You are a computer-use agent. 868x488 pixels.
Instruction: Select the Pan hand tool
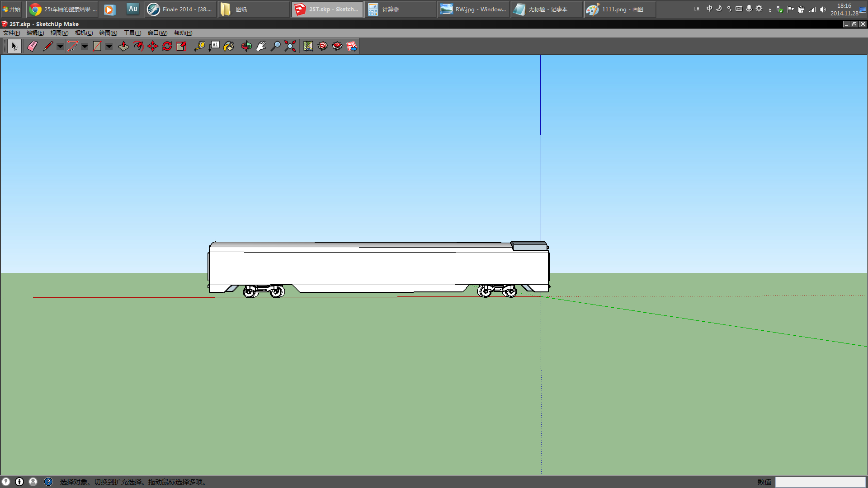261,46
